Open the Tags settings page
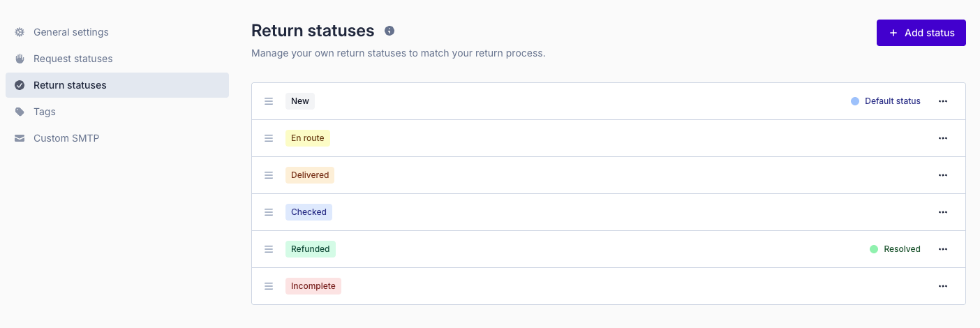 tap(44, 112)
